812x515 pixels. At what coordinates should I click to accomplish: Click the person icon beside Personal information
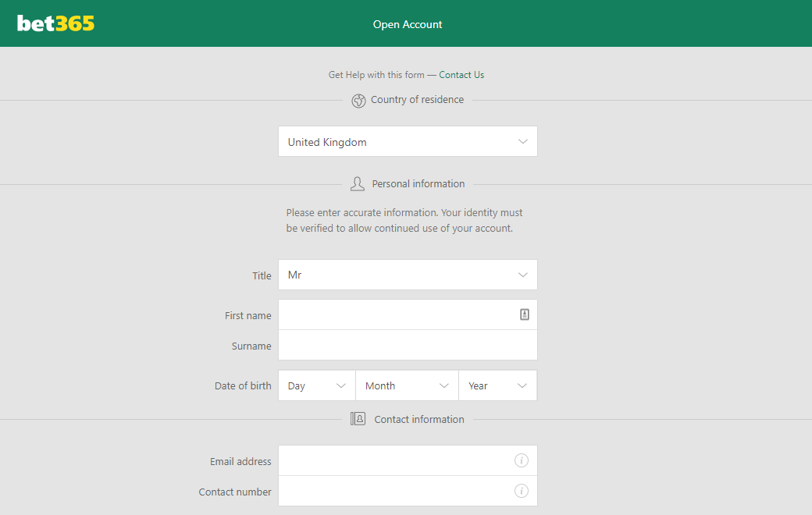tap(358, 183)
